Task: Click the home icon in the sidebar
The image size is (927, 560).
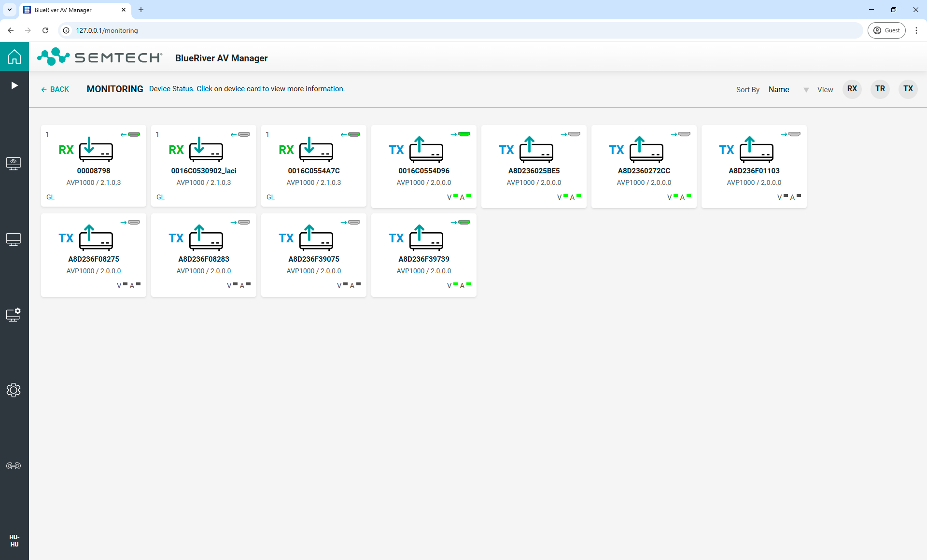Action: point(14,57)
